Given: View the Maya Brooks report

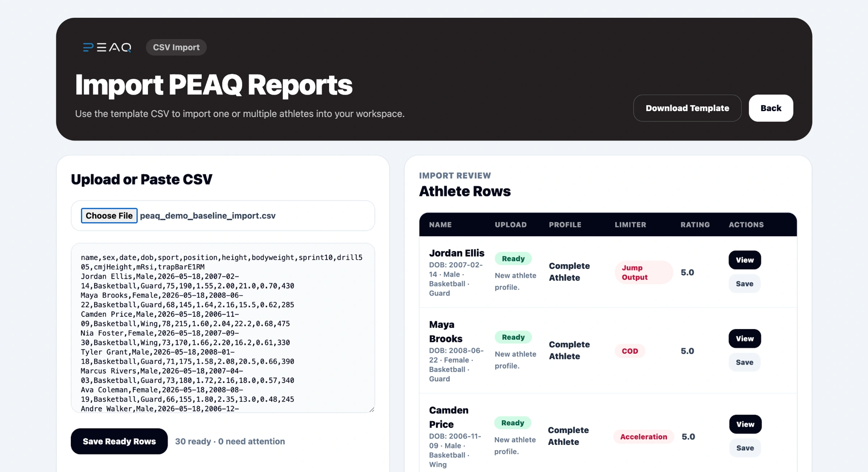Looking at the screenshot, I should (x=745, y=339).
